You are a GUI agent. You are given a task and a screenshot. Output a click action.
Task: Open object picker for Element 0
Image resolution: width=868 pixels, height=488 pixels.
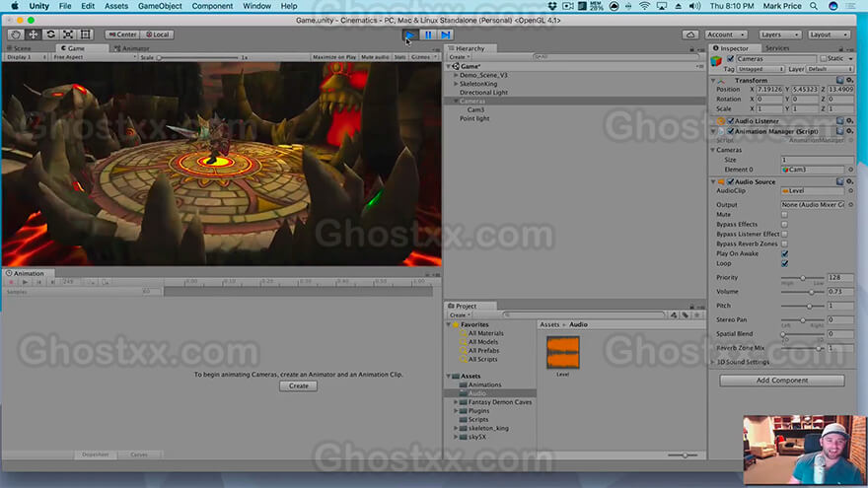pyautogui.click(x=850, y=170)
